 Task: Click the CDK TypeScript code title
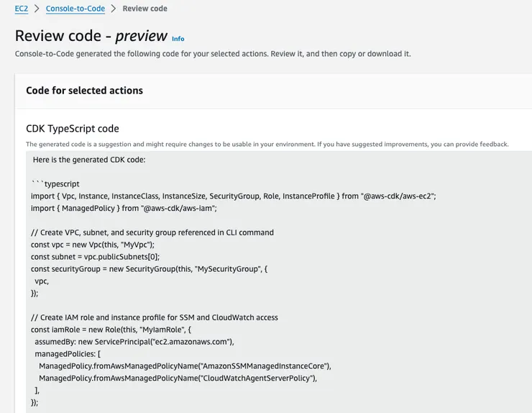(72, 129)
